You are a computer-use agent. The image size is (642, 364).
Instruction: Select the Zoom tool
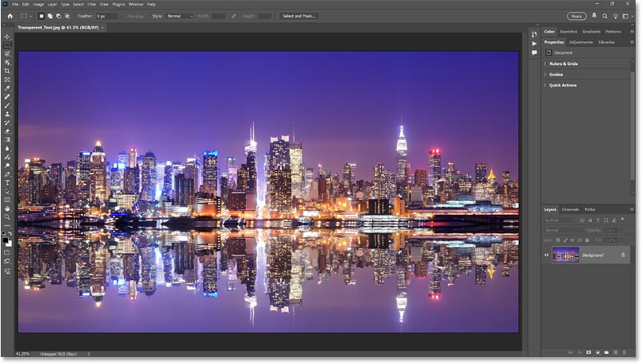point(8,216)
